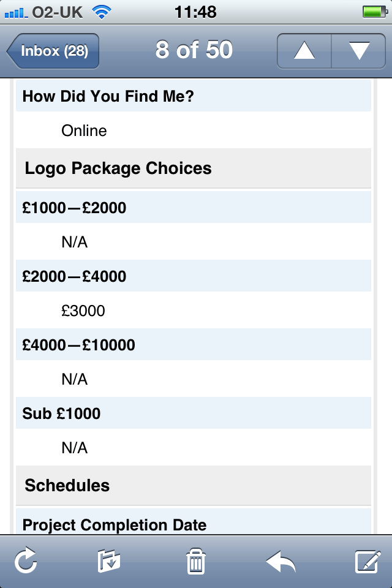Select the Sub £1000 row

[x=194, y=413]
